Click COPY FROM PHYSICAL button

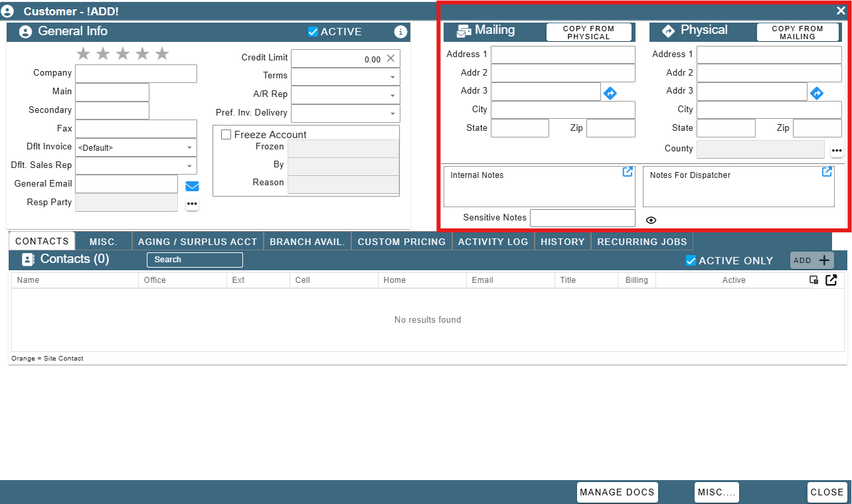[589, 33]
